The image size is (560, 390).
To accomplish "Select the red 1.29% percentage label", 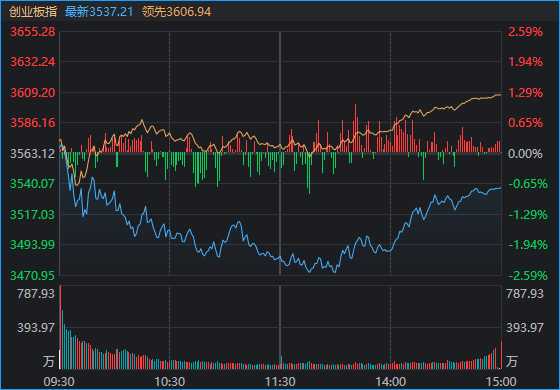I will tap(526, 93).
